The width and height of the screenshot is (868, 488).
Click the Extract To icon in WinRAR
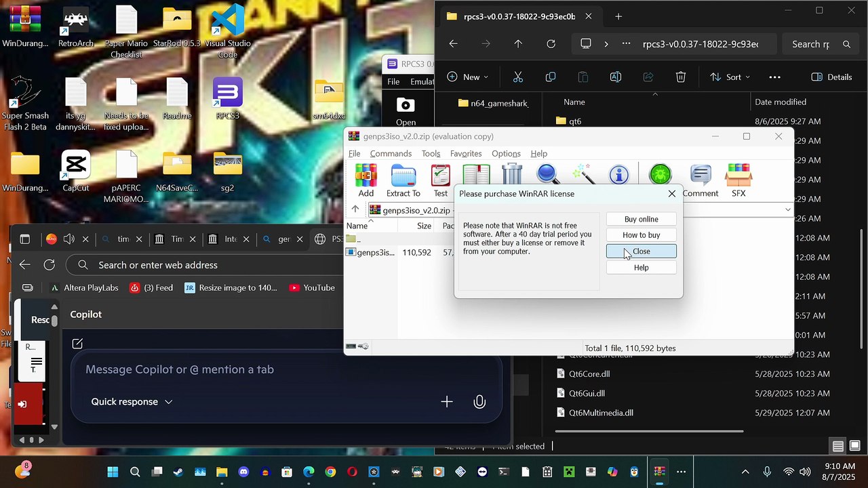click(403, 180)
